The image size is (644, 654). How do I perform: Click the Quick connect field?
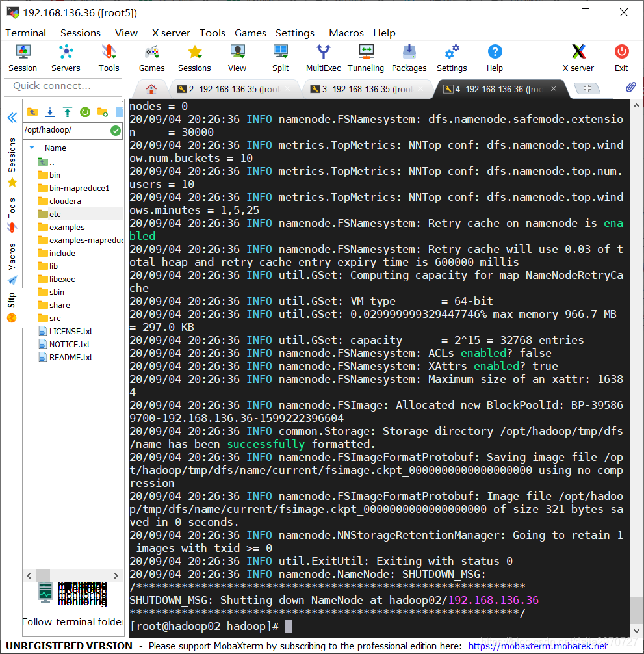click(x=63, y=86)
